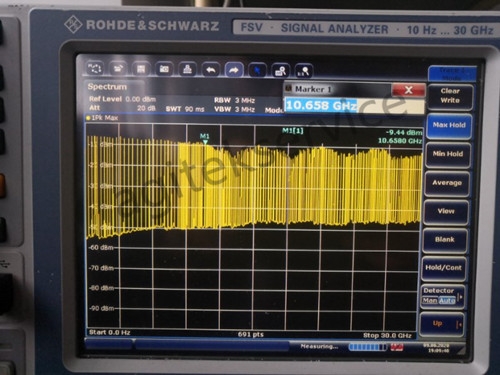Click the 691 pts sweep points label
The width and height of the screenshot is (500, 375).
(251, 334)
